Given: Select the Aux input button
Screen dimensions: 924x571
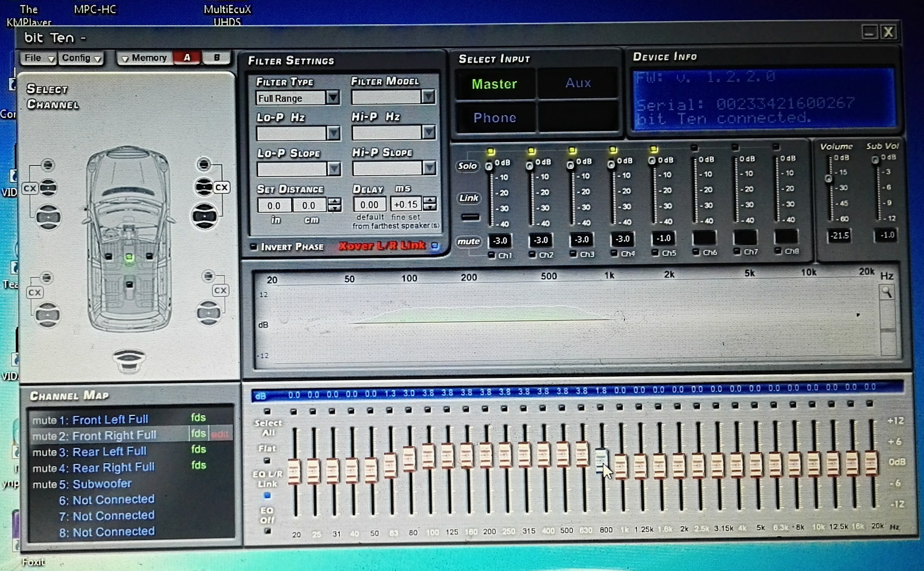Looking at the screenshot, I should [x=577, y=83].
